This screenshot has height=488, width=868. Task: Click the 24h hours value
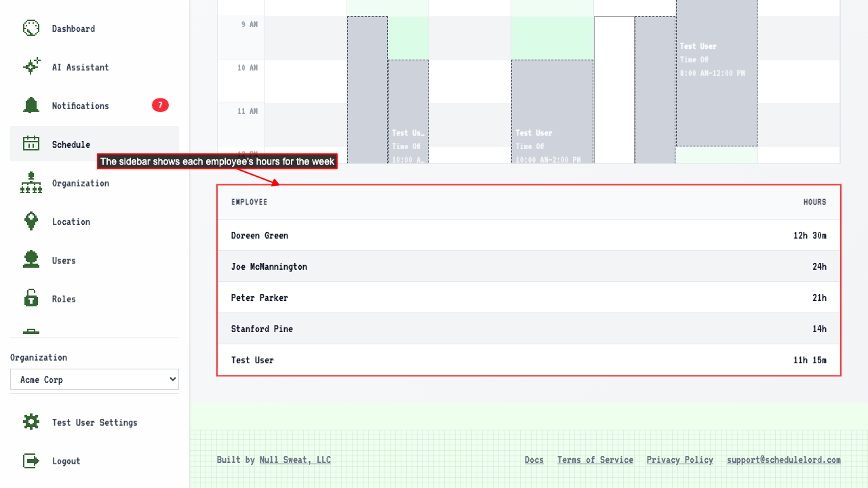(819, 266)
